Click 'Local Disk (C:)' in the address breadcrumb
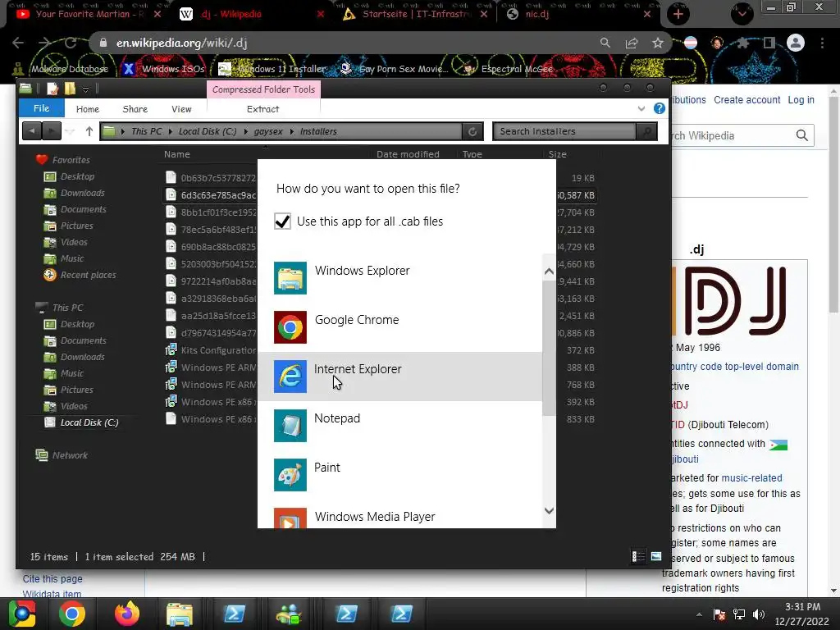840x630 pixels. pos(208,131)
